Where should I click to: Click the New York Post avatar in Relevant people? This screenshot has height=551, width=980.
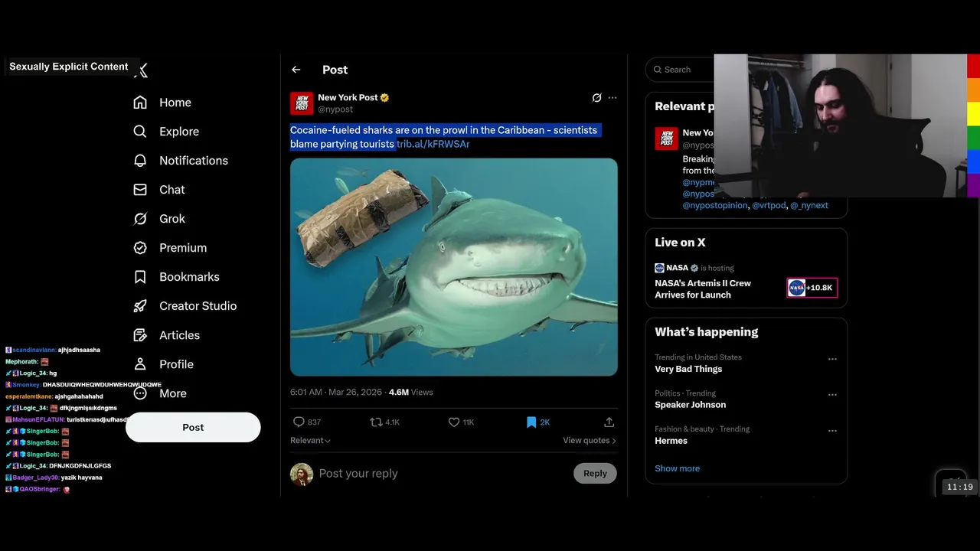tap(666, 139)
